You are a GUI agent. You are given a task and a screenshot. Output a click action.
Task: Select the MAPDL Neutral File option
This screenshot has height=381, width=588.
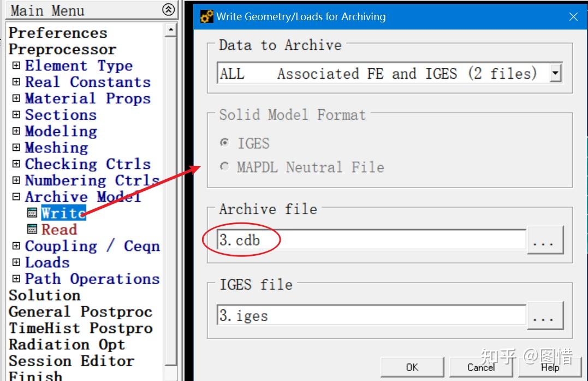224,167
